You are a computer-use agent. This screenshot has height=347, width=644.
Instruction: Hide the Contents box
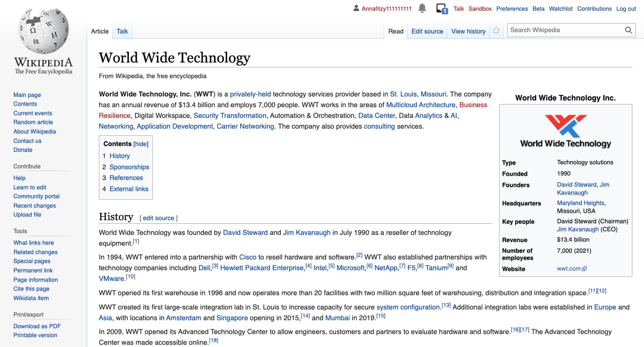[141, 144]
